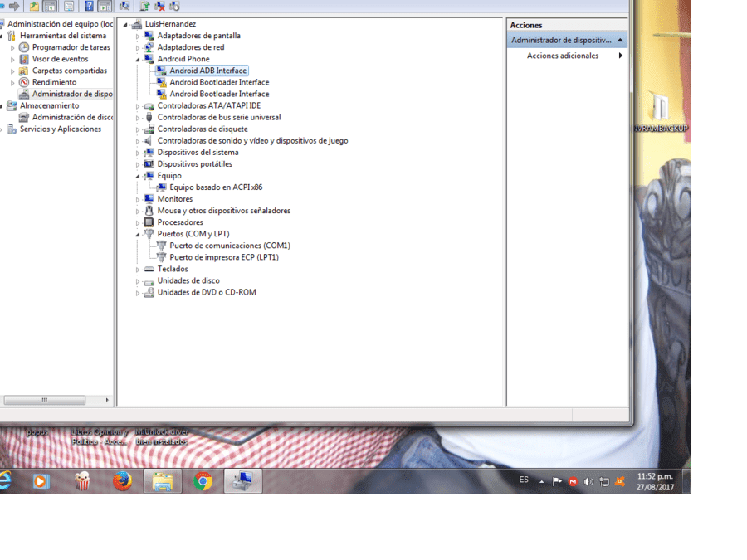Collapse the LuisHernandez root node
Screen dimensions: 747x560
pyautogui.click(x=125, y=24)
